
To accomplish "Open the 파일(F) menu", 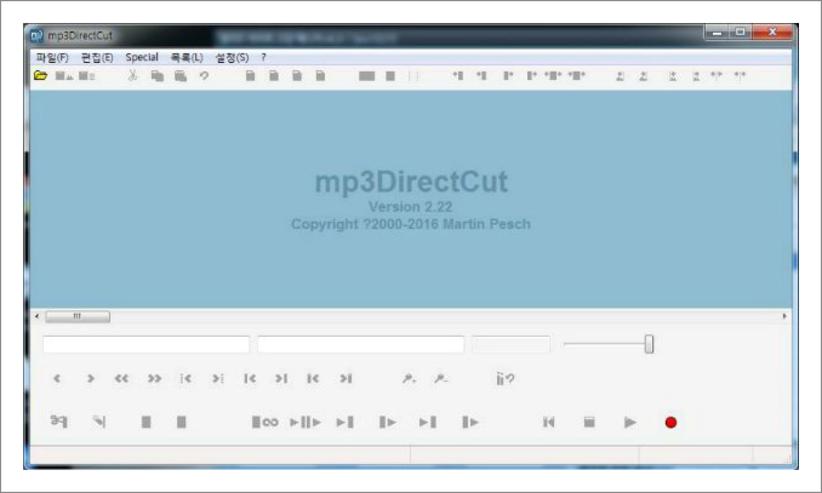I will (52, 57).
